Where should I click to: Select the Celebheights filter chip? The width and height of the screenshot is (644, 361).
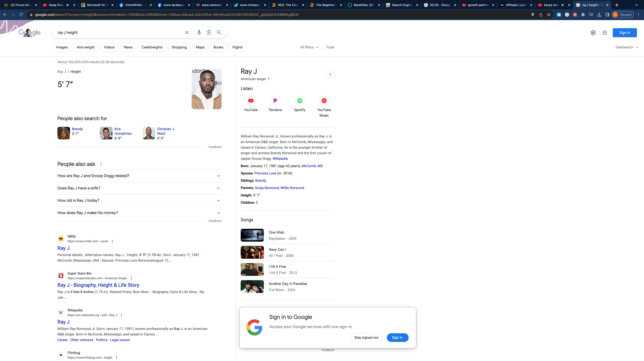[152, 47]
